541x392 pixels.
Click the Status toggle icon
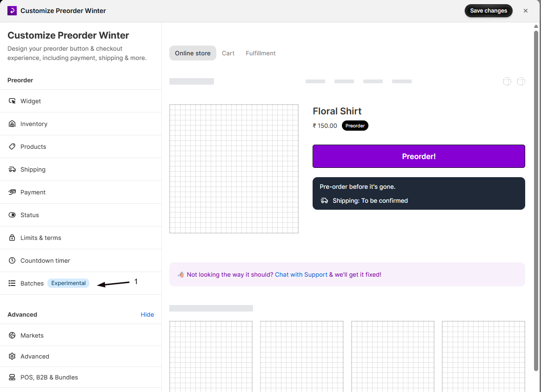pyautogui.click(x=12, y=215)
